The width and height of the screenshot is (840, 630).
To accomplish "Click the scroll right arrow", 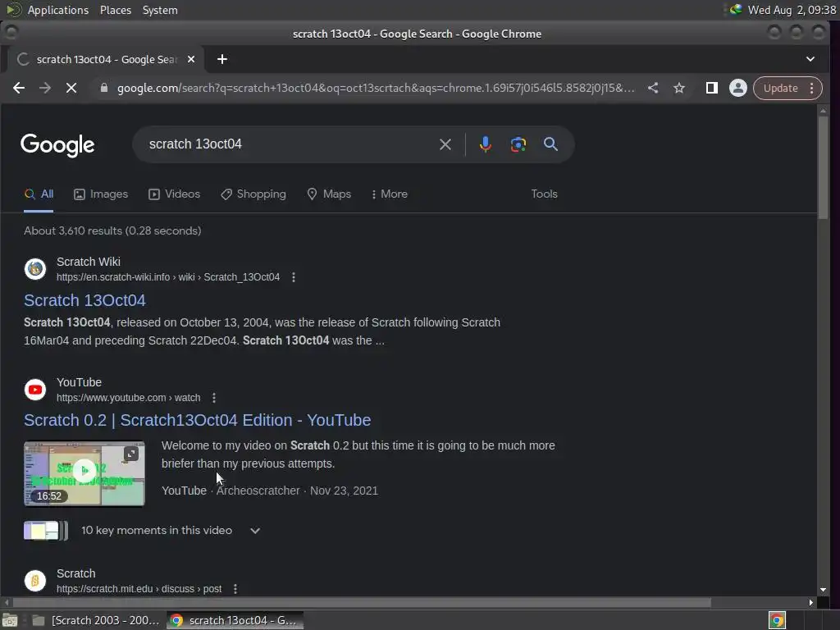I will click(x=810, y=603).
